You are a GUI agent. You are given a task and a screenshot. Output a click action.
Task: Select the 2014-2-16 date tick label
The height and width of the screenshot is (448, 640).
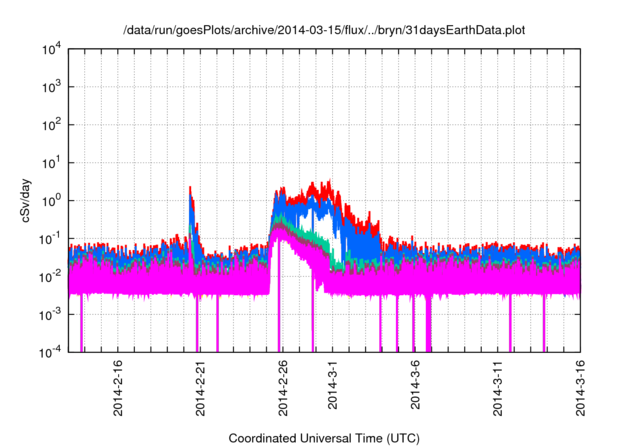(x=117, y=384)
